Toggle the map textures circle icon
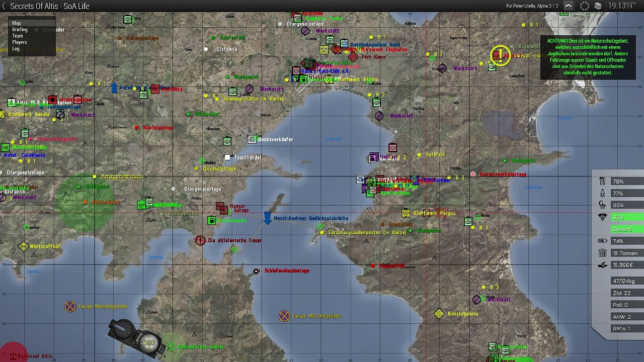The height and width of the screenshot is (362, 644). pyautogui.click(x=585, y=6)
